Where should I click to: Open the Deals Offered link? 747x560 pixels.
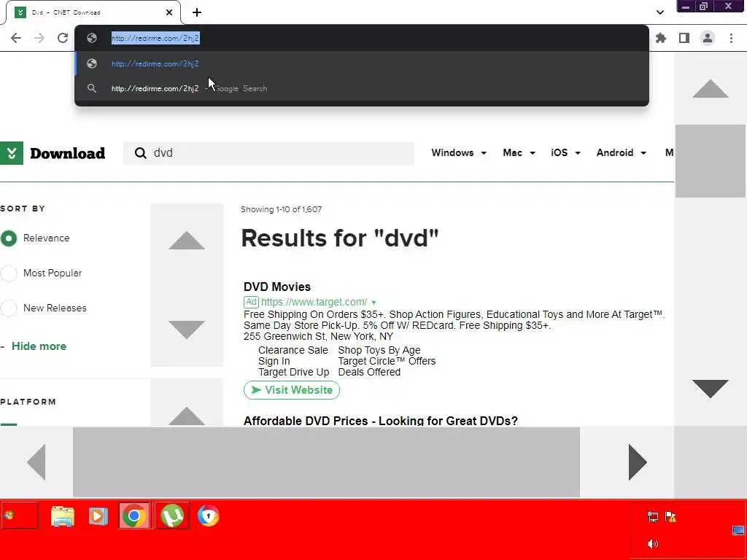tap(369, 372)
